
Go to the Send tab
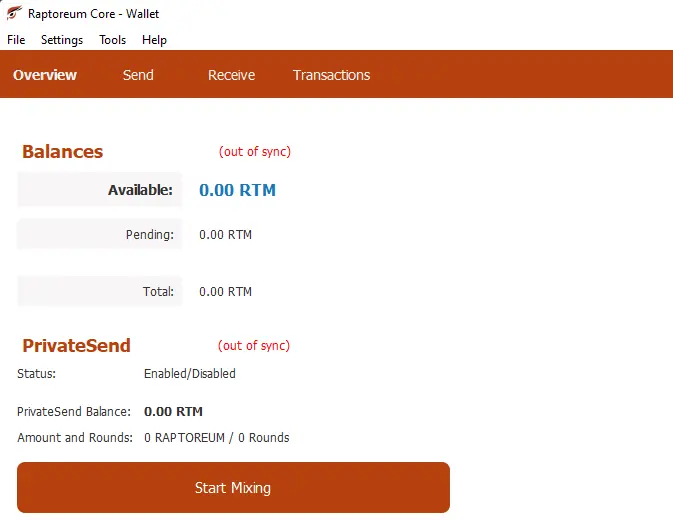(x=138, y=75)
